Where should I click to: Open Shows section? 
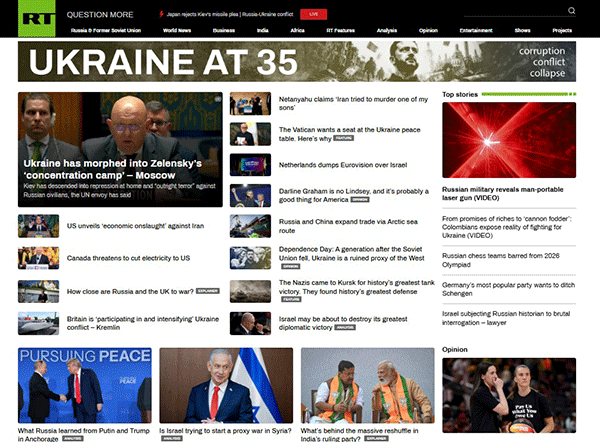point(522,30)
